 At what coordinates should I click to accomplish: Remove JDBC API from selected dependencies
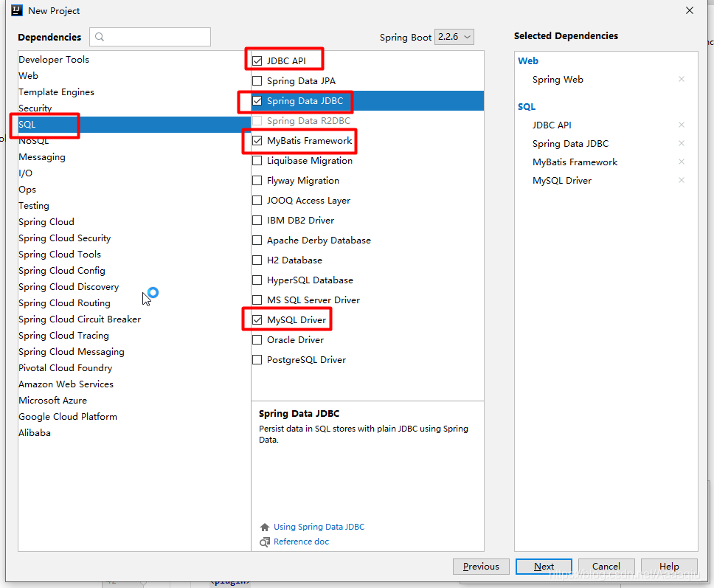coord(682,125)
